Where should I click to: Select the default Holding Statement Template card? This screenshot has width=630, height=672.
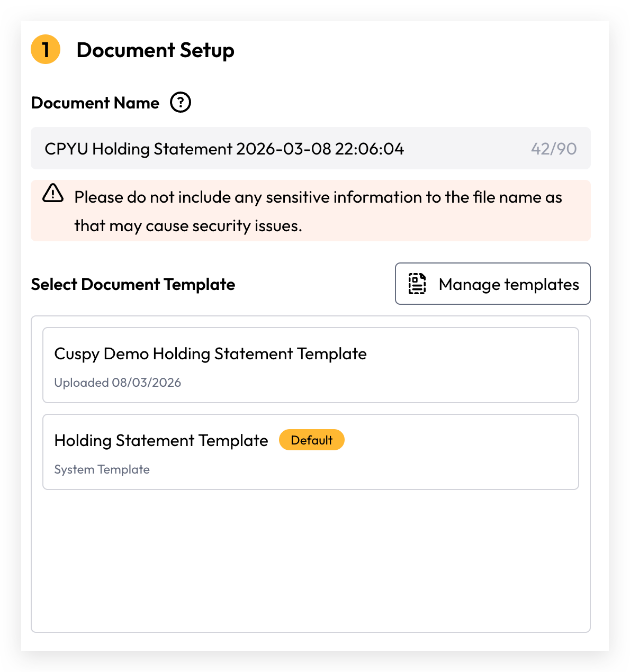(311, 452)
